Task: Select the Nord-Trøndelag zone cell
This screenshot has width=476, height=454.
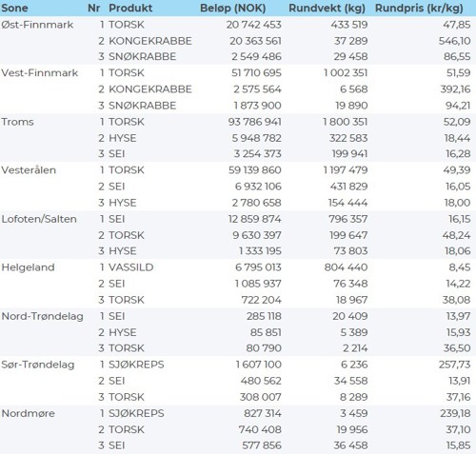Action: coord(42,316)
